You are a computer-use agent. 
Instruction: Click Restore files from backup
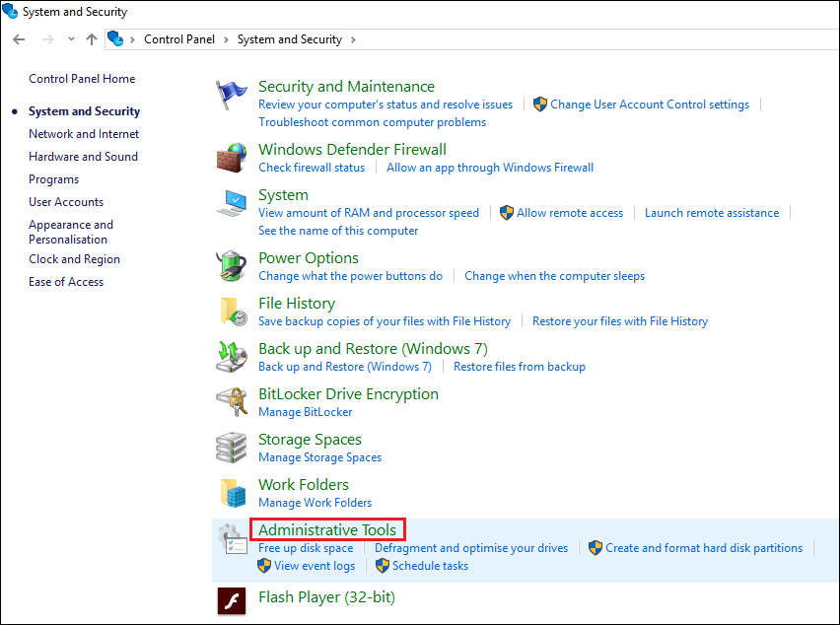pyautogui.click(x=520, y=367)
